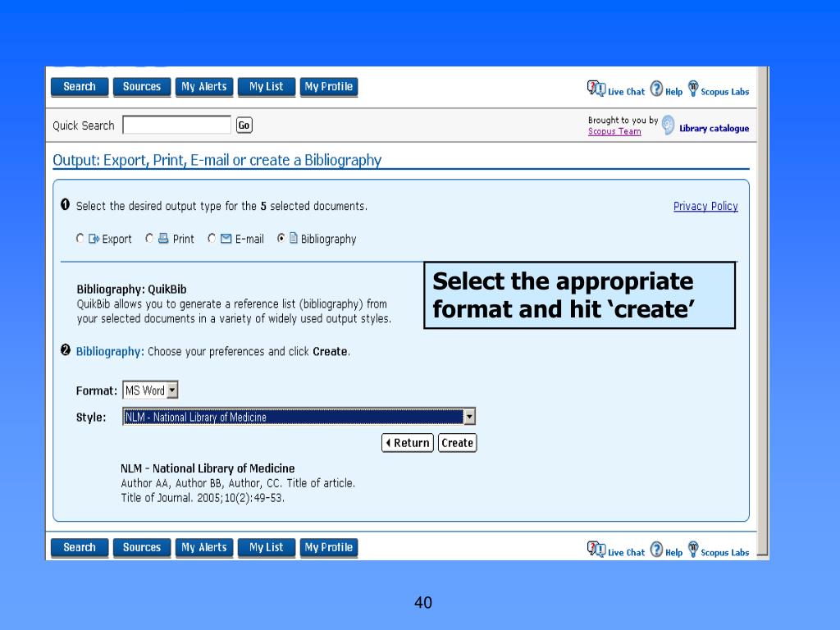The height and width of the screenshot is (630, 840).
Task: Click the Return button
Action: click(x=407, y=443)
